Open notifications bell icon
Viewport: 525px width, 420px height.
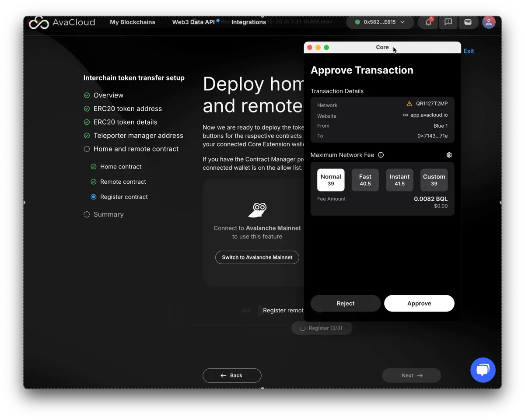(428, 22)
